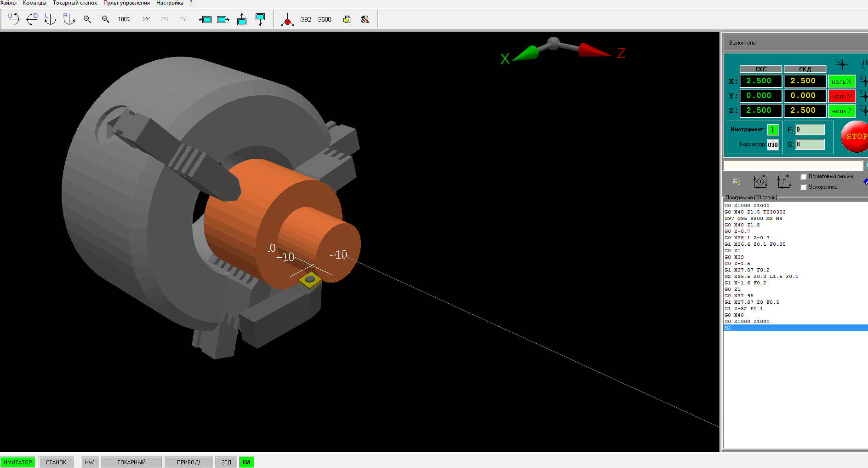
Task: Click the G92 toolbar button
Action: point(306,19)
